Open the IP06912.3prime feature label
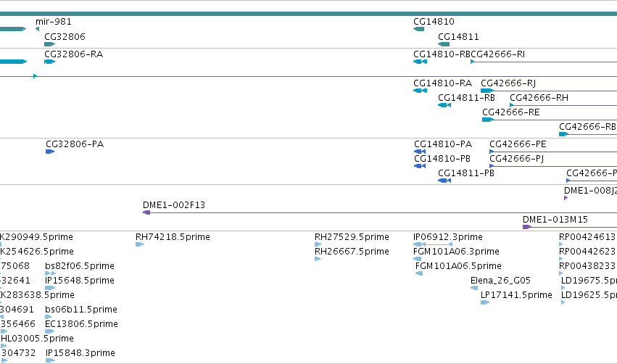Image resolution: width=617 pixels, height=364 pixels. [448, 237]
